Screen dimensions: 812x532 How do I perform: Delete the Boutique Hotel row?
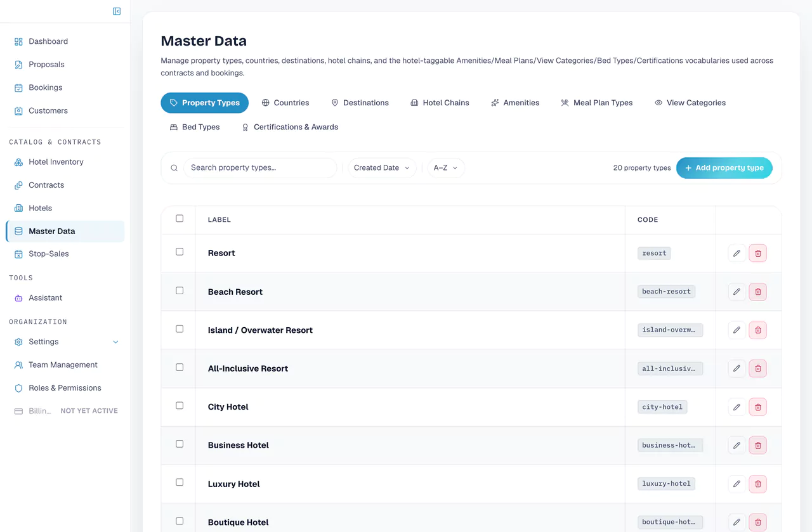point(758,522)
